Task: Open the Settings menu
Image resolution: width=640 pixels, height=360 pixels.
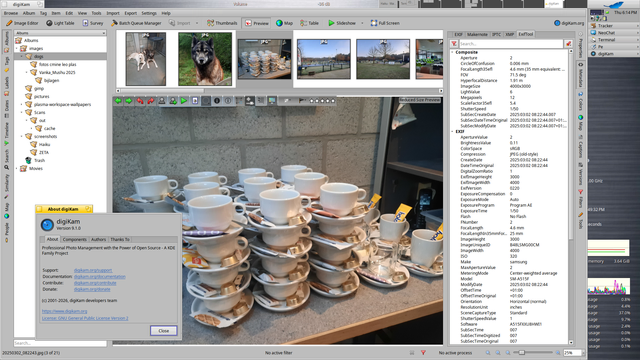Action: coord(149,13)
